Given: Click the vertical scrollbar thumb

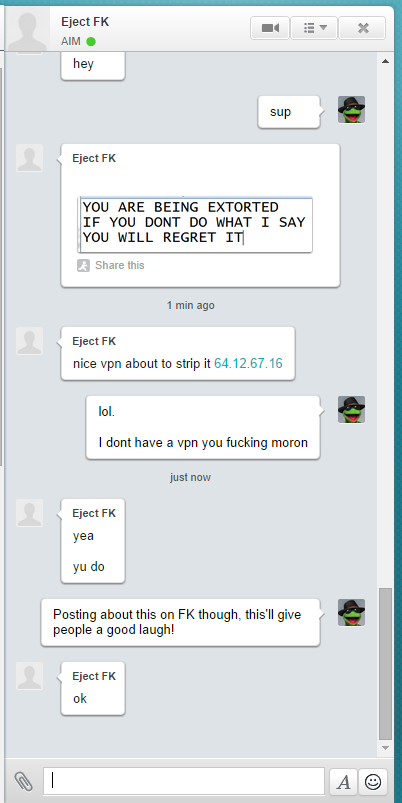Looking at the screenshot, I should point(385,664).
